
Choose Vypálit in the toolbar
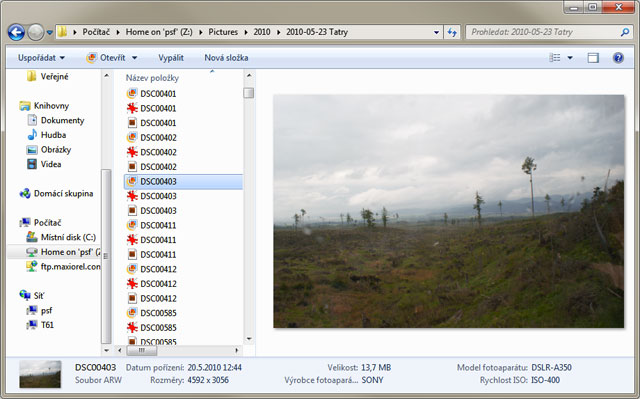point(171,58)
